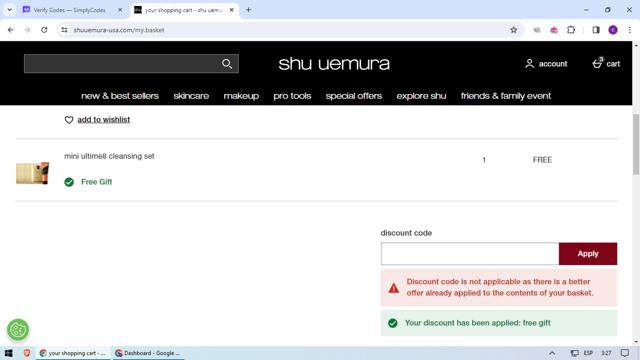Image resolution: width=640 pixels, height=360 pixels.
Task: Click the shu uemura logo
Action: tap(334, 64)
